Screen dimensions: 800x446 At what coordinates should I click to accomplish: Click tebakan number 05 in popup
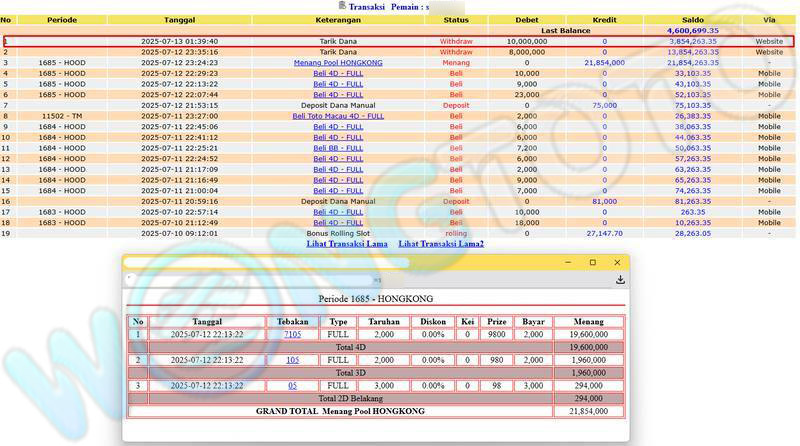(x=292, y=385)
